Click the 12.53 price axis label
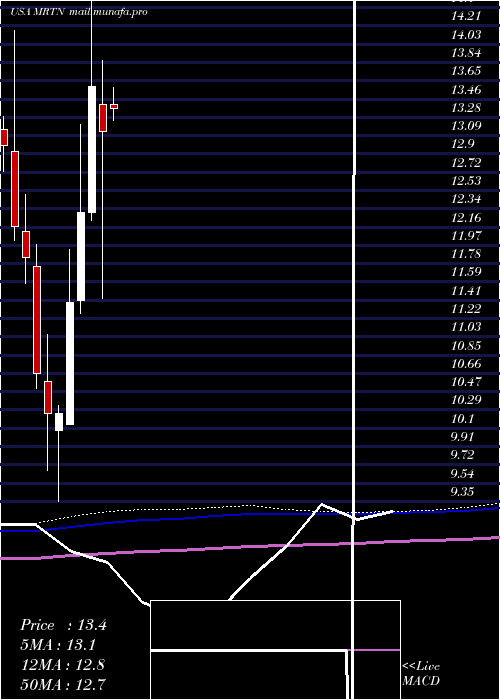This screenshot has width=500, height=700. pos(466,180)
